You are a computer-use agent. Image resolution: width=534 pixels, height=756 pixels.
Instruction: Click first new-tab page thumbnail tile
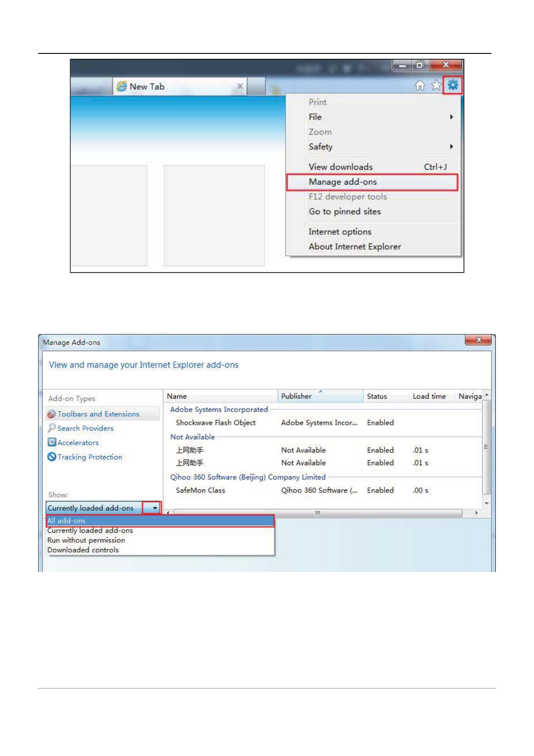[x=109, y=215]
